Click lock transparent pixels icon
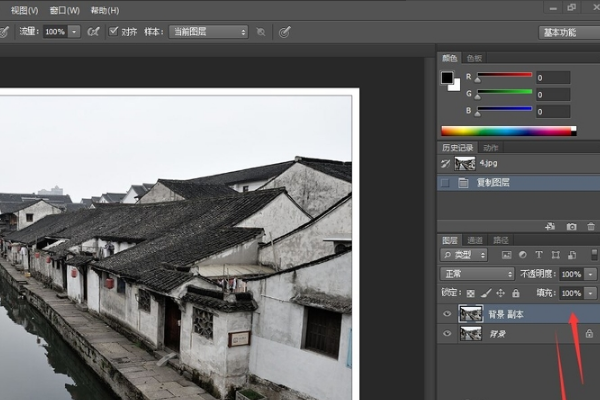Viewport: 600px width, 400px height. coord(472,293)
